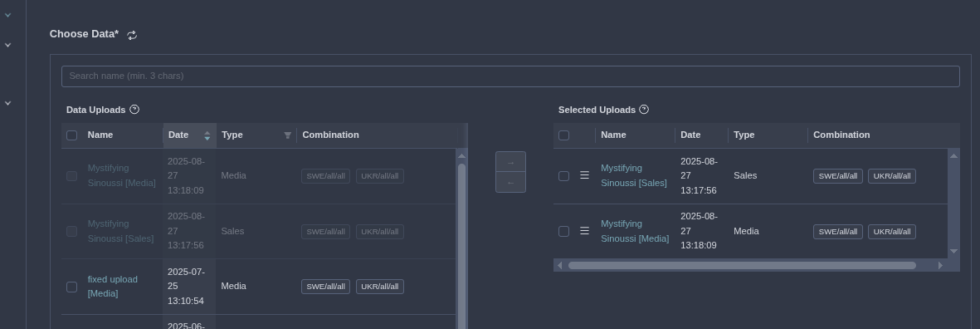Screen dimensions: 980x329
Task: Click the Name header in Selected Uploads
Action: (613, 135)
